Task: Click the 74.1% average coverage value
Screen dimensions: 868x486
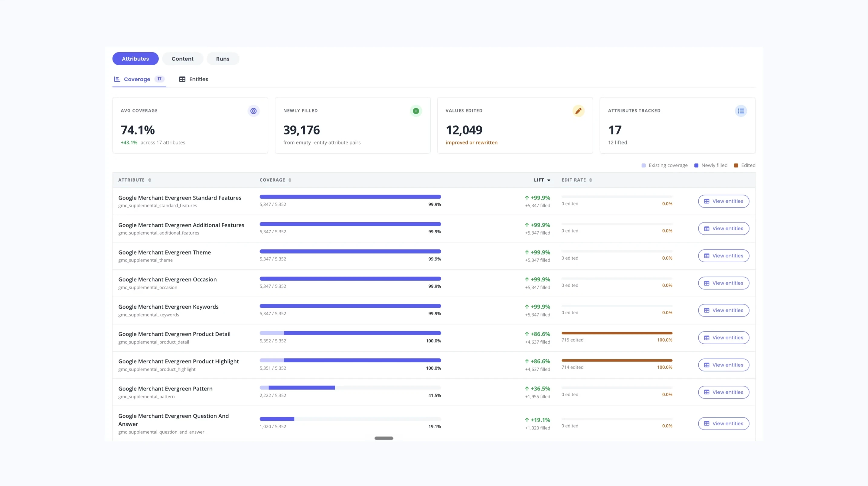Action: click(138, 130)
